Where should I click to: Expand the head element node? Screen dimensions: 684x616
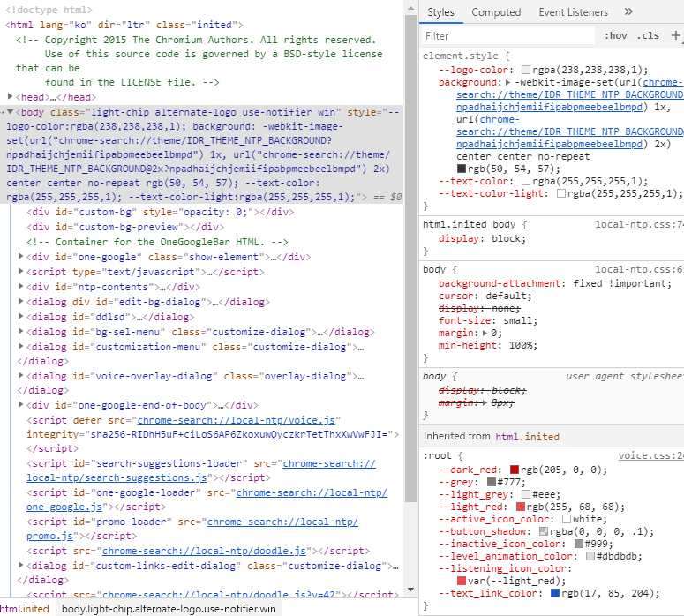click(10, 96)
